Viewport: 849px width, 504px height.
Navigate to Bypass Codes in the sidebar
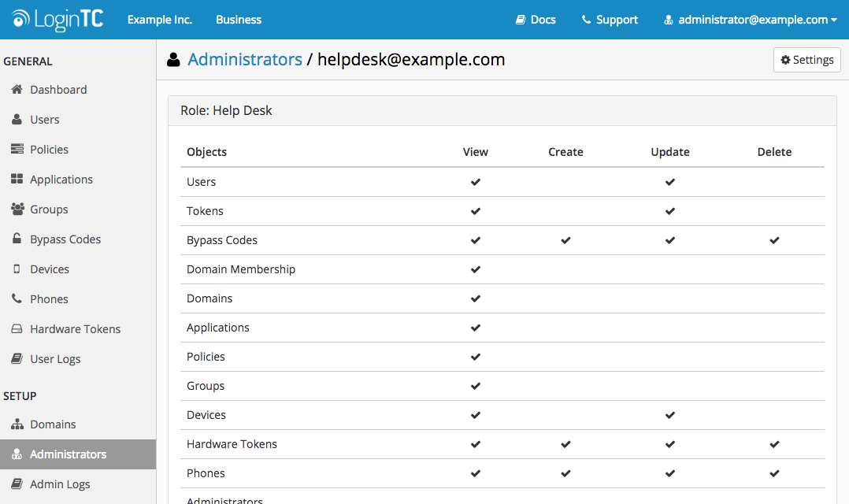point(78,239)
